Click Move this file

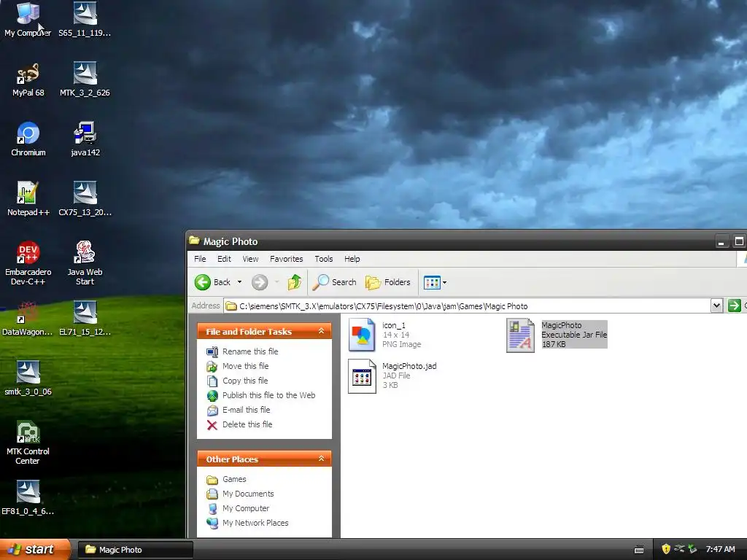(238, 366)
